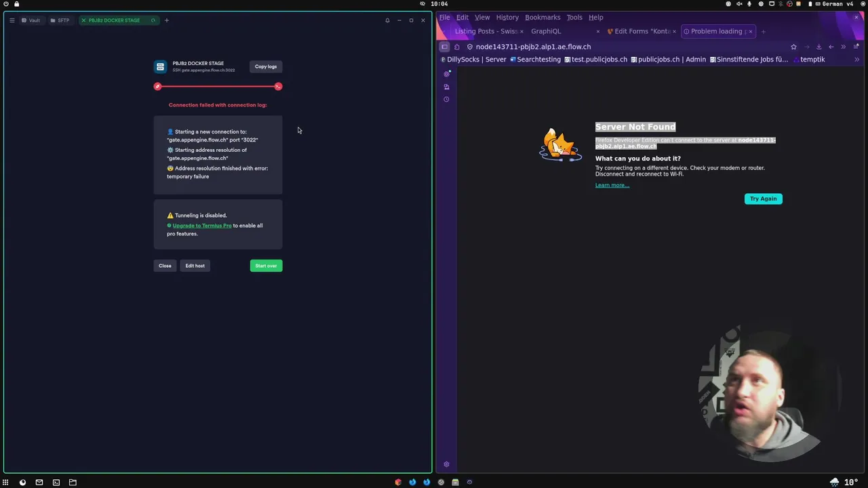The image size is (868, 488).
Task: Open Sinnstiftende Jobs bookmark
Action: [x=749, y=60]
